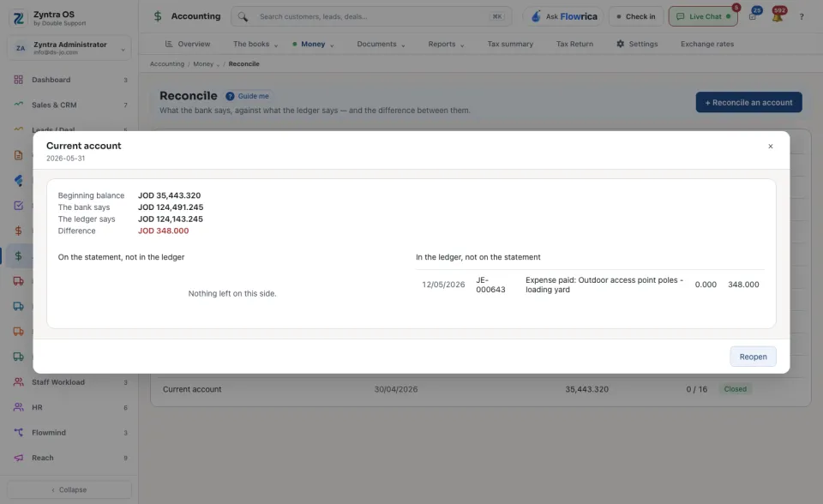Open the Flowmind branch icon
Viewport: 823px width, 504px height.
pyautogui.click(x=18, y=433)
